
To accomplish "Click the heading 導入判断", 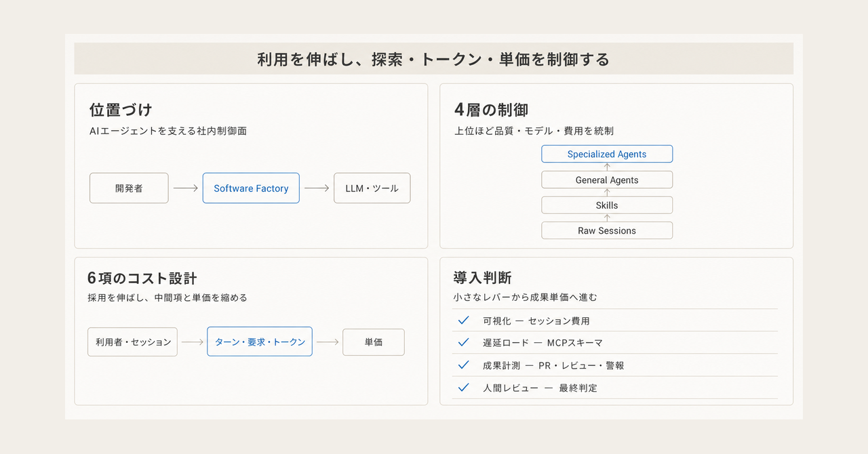I will pos(483,278).
